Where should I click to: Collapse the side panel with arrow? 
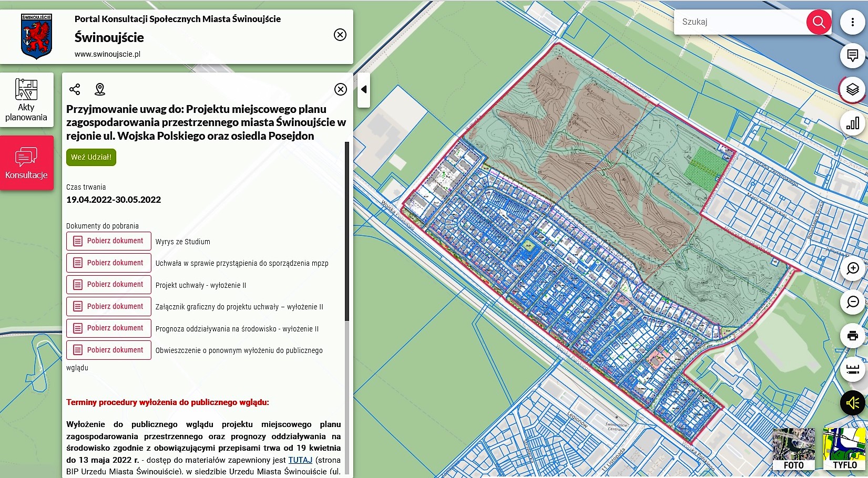364,89
